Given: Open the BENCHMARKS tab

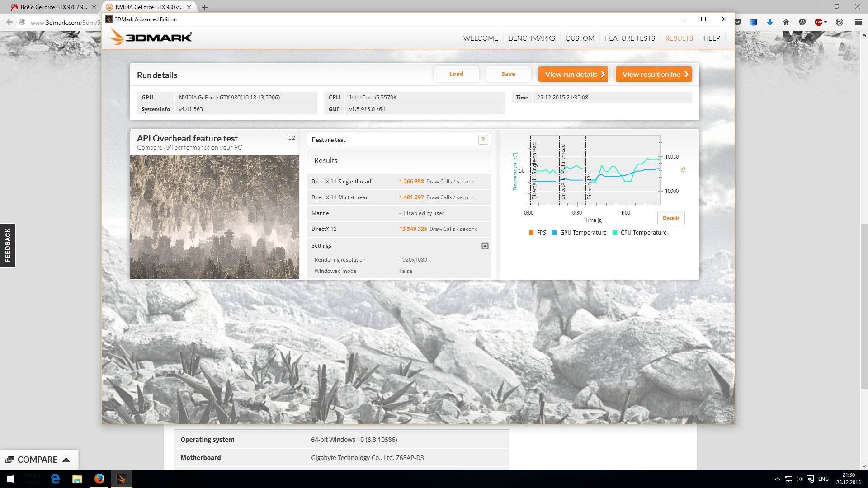Looking at the screenshot, I should pos(532,38).
